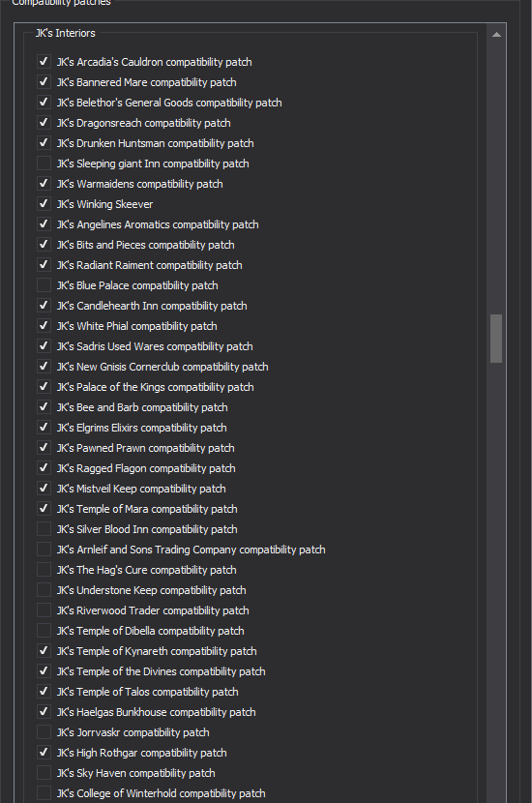Enable JK's Sky Haven compatibility patch
The width and height of the screenshot is (532, 803).
[x=44, y=773]
